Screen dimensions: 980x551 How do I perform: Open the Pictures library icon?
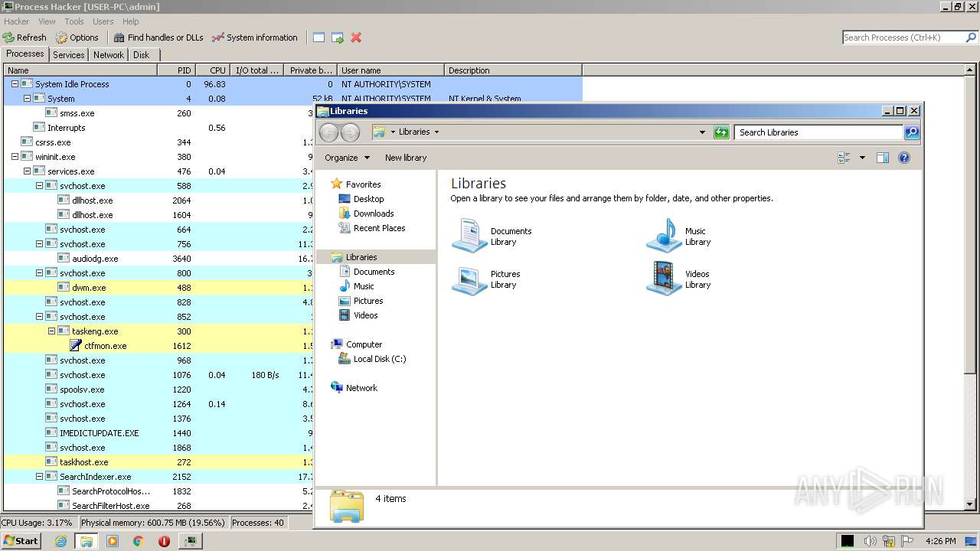469,279
